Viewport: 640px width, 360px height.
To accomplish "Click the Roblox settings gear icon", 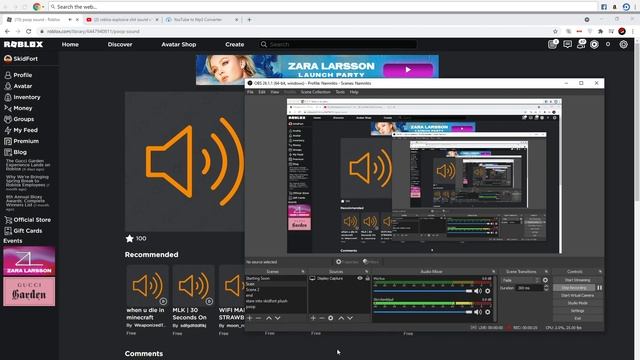I will tap(623, 44).
